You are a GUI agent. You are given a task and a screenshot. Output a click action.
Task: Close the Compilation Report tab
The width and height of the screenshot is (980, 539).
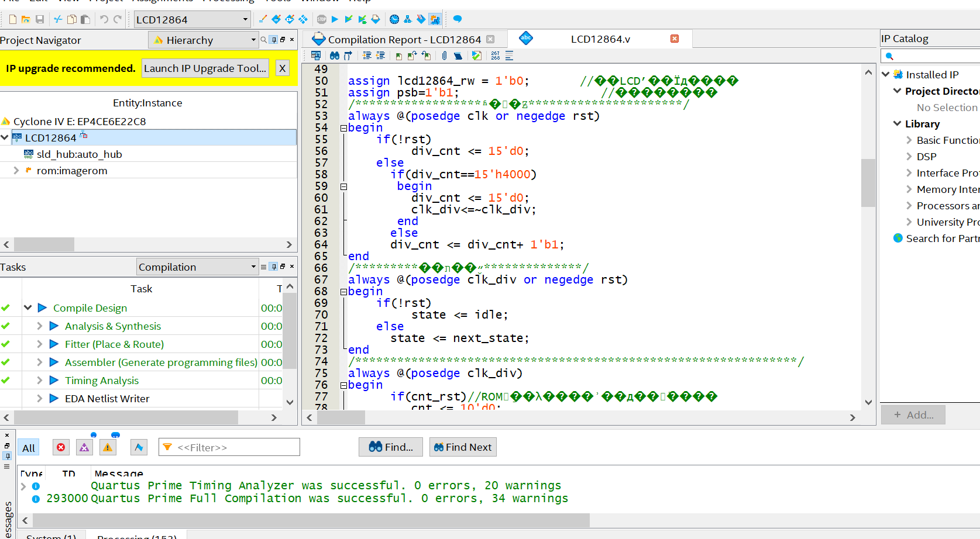point(490,39)
